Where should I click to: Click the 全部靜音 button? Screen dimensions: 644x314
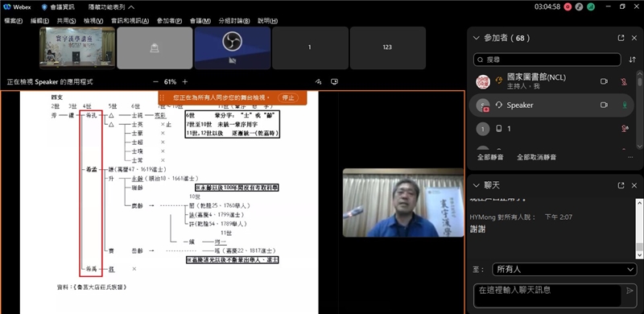tap(490, 158)
